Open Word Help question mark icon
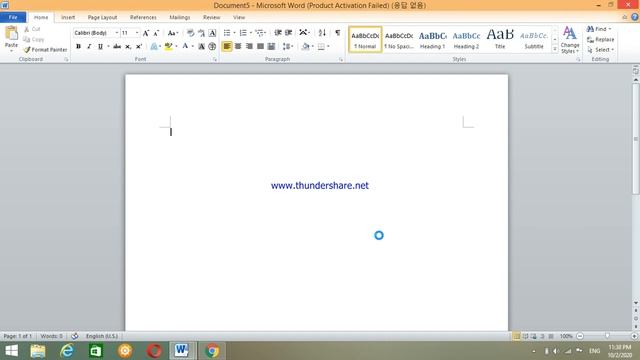The width and height of the screenshot is (640, 360). [x=634, y=17]
